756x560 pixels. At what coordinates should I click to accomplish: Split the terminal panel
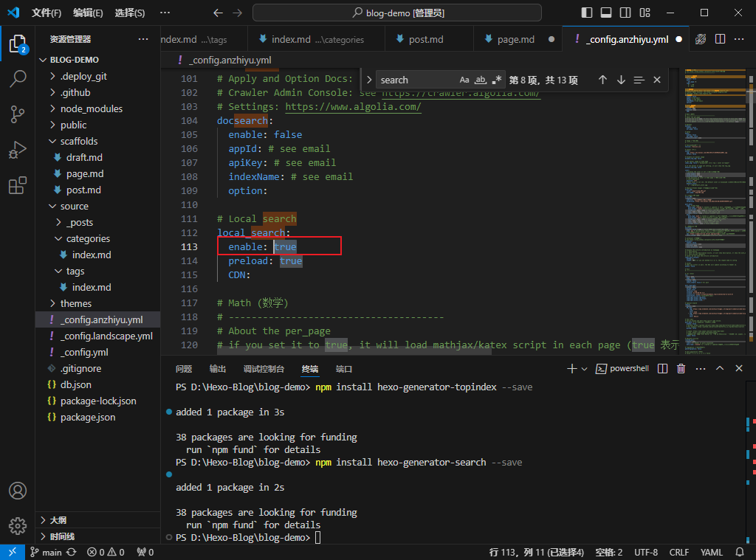(662, 369)
